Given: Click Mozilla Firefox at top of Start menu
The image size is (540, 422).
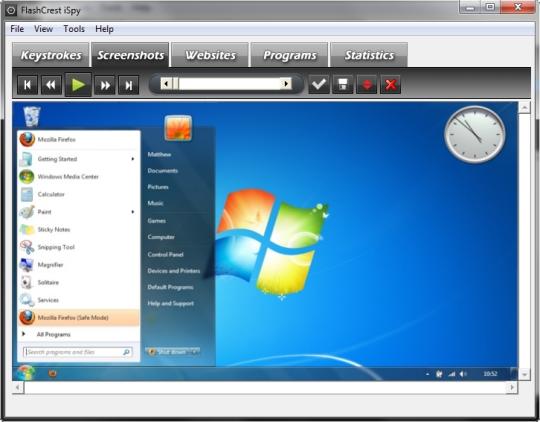Looking at the screenshot, I should [79, 140].
